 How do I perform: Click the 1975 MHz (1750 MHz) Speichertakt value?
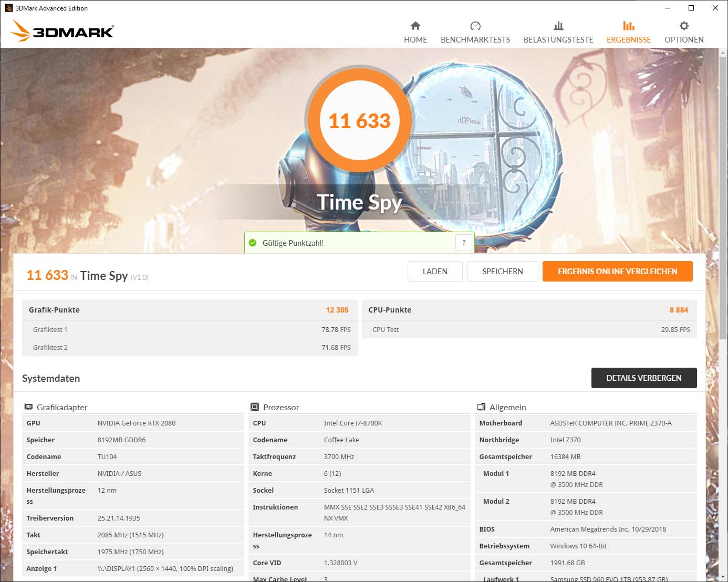click(130, 552)
